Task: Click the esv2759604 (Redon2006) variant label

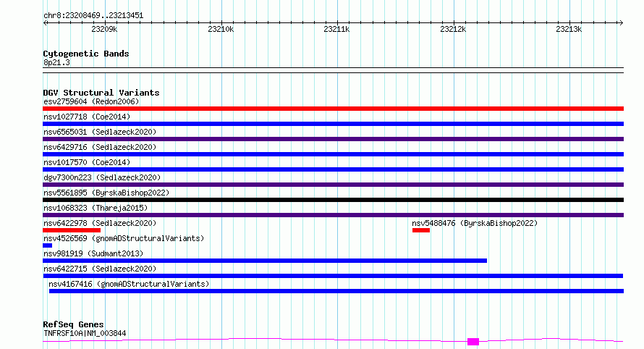Action: click(x=91, y=101)
